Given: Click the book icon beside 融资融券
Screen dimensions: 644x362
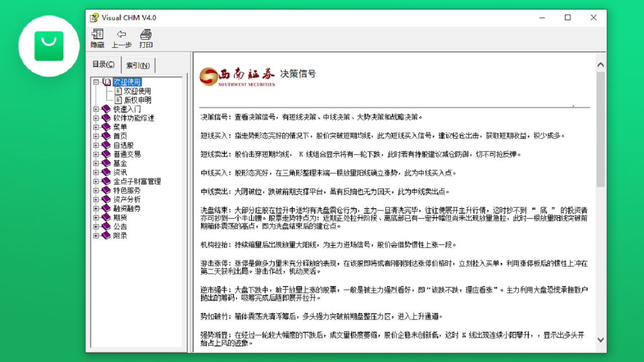Looking at the screenshot, I should click(x=106, y=209).
